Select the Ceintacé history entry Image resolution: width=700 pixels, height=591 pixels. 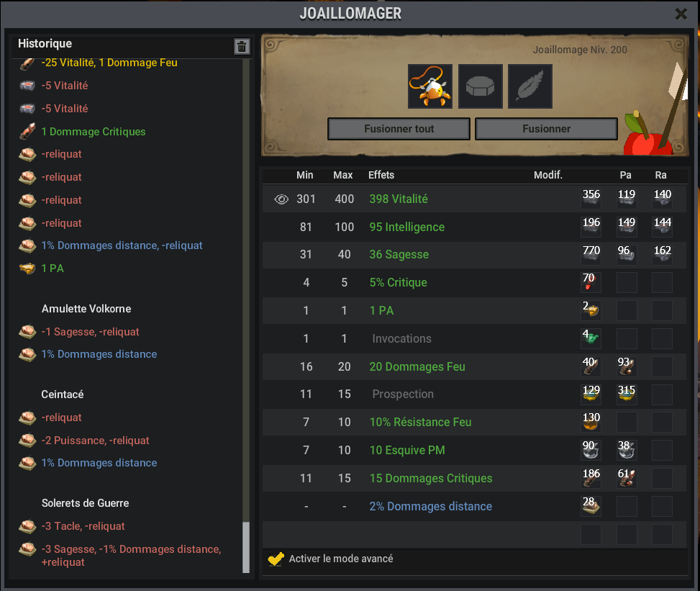(63, 394)
